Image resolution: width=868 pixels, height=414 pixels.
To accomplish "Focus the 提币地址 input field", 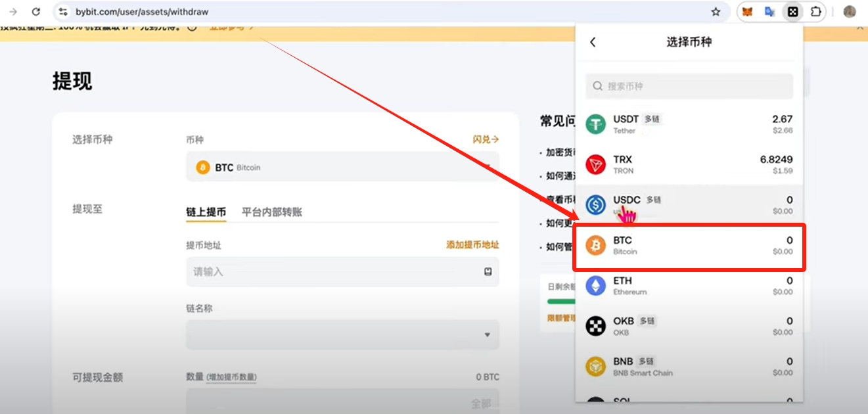I will pyautogui.click(x=342, y=271).
